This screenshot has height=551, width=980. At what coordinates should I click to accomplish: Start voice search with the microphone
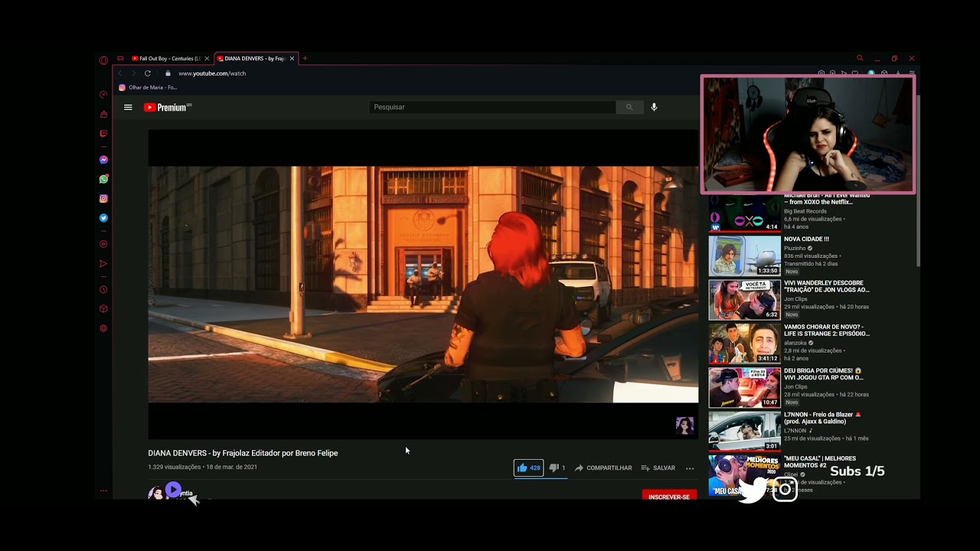(x=654, y=107)
